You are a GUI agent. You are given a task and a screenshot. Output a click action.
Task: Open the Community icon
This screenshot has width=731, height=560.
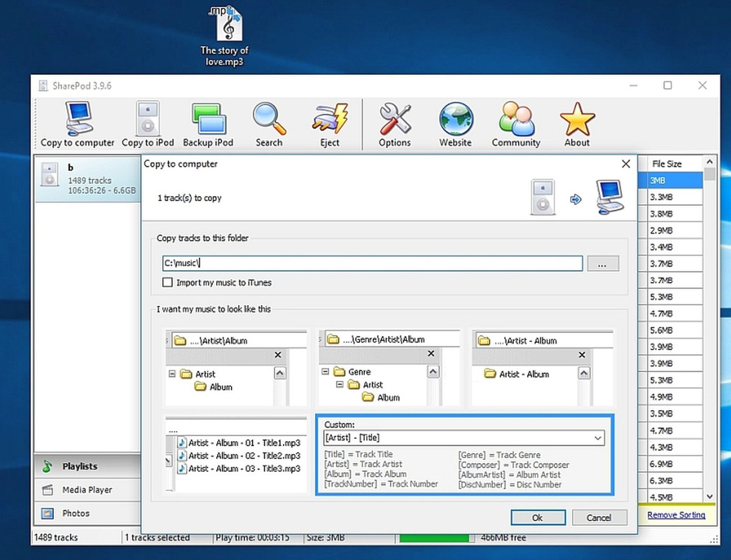(x=516, y=125)
